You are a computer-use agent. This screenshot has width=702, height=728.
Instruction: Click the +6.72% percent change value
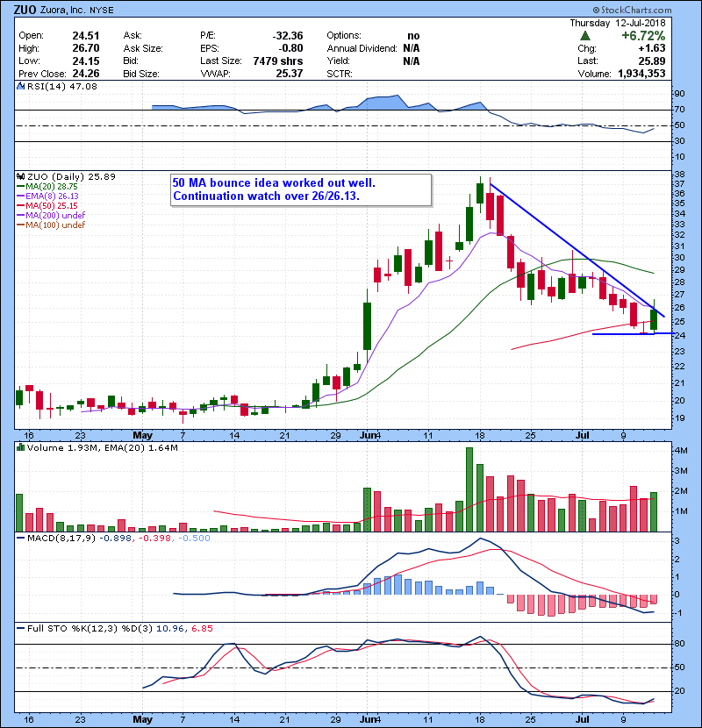[x=643, y=36]
